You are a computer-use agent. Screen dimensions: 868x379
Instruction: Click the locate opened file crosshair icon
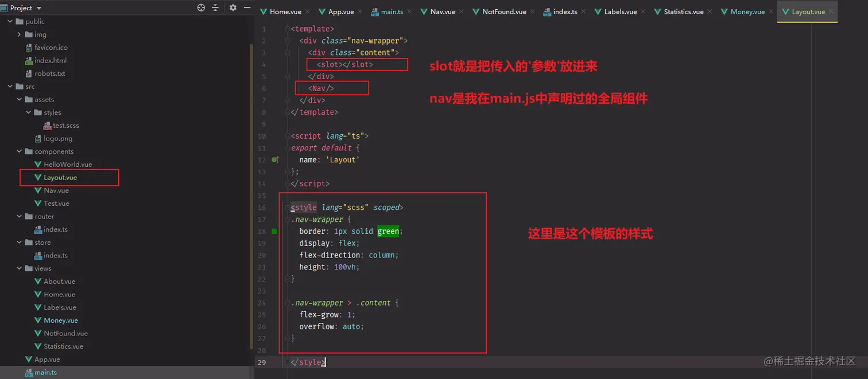(201, 7)
